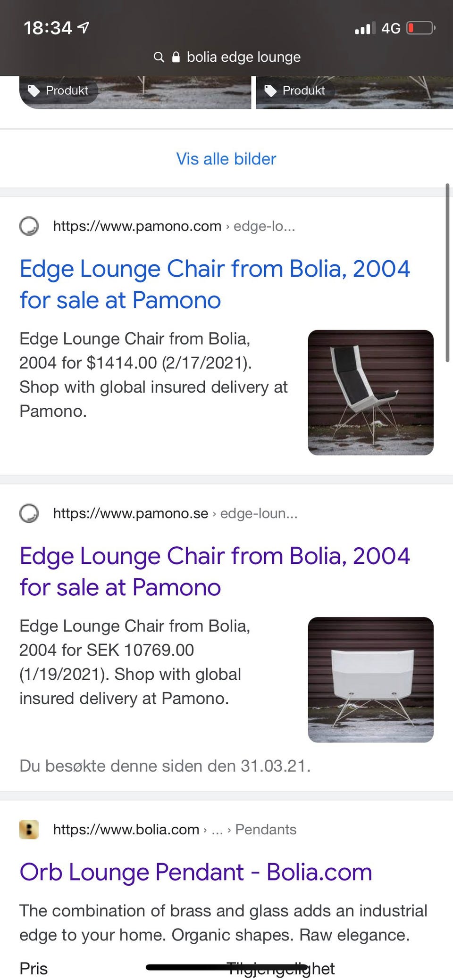Tap the https://www.pamono.com breadcrumb URL
Image resolution: width=453 pixels, height=980 pixels.
pos(137,226)
